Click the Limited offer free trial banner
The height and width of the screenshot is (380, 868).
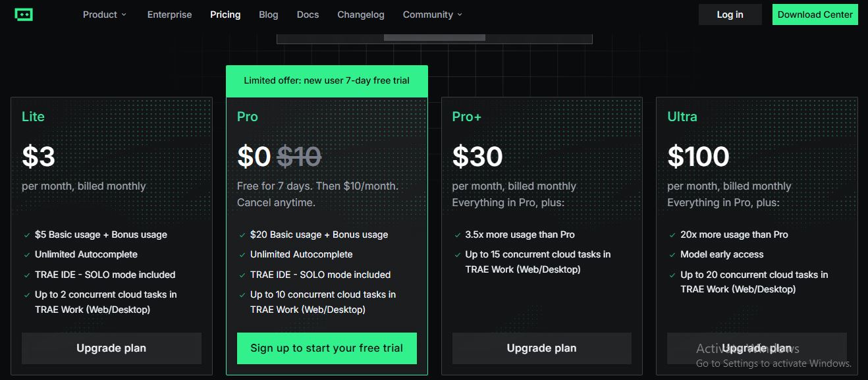pos(327,81)
